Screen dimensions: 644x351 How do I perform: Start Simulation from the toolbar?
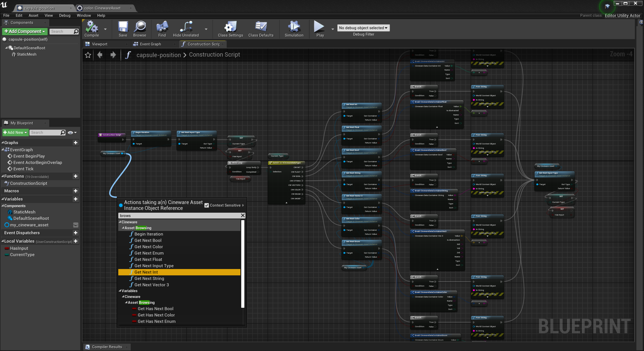[294, 28]
